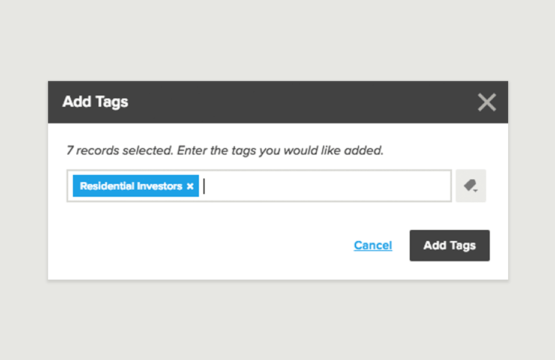Click the blue Cancel hyperlink
Screen dimensions: 555x360
click(x=373, y=245)
